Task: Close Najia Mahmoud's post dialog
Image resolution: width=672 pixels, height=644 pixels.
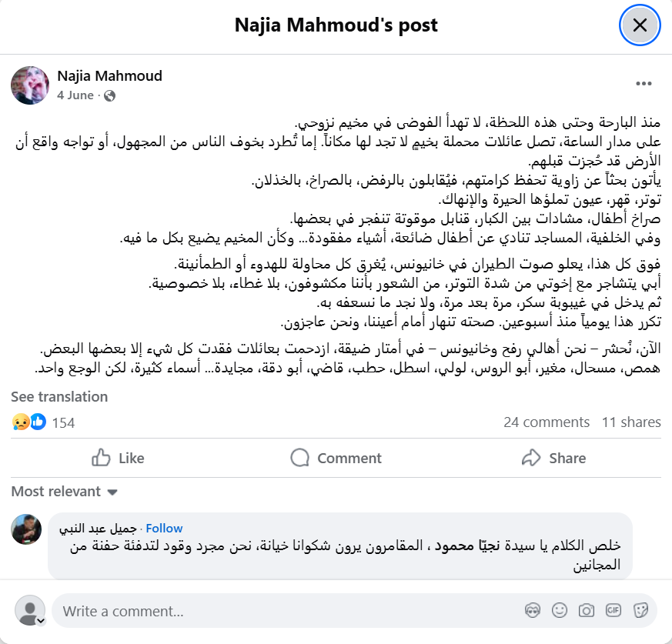Action: pyautogui.click(x=640, y=25)
